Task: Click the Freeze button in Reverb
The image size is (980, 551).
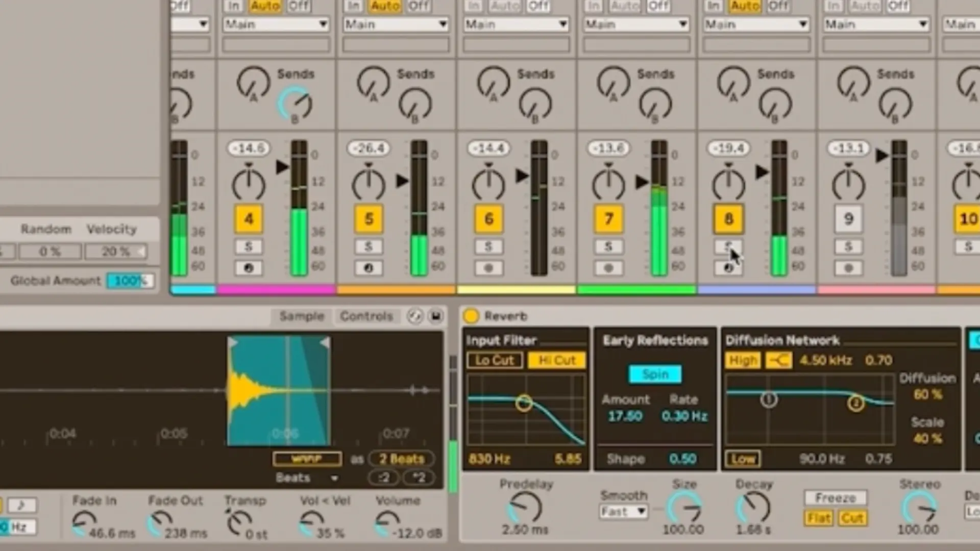Action: coord(835,497)
